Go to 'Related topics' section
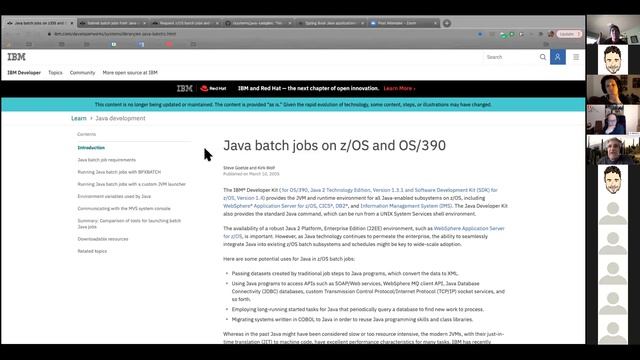The image size is (640, 360). point(92,251)
